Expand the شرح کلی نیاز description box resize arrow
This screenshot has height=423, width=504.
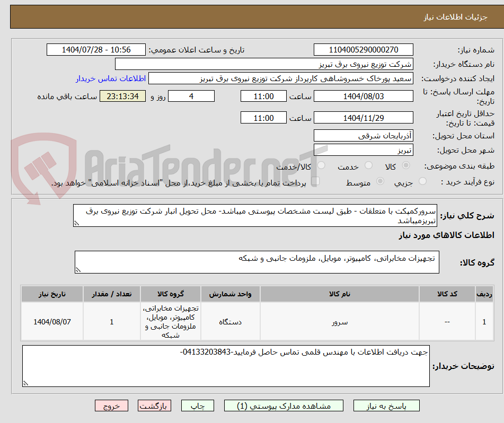(75, 224)
